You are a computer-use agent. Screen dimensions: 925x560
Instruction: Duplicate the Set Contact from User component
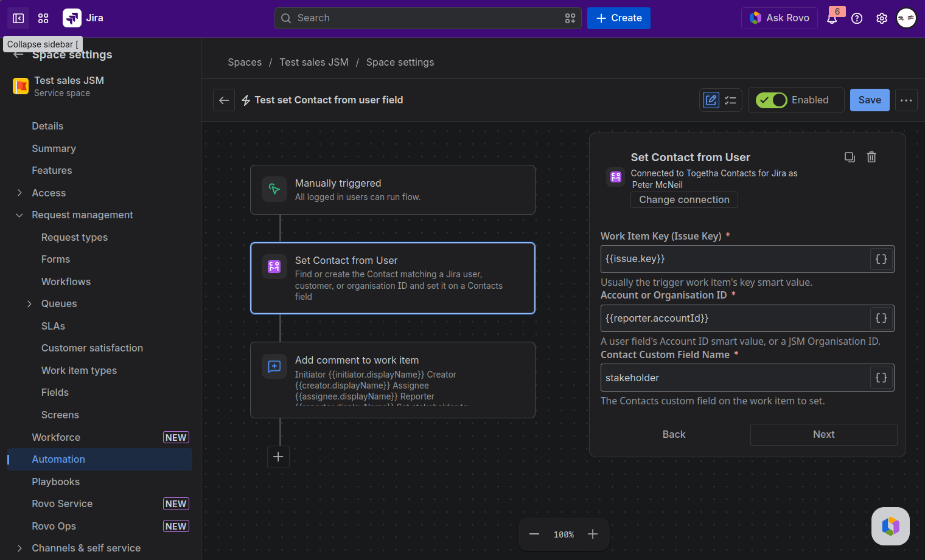coord(850,157)
